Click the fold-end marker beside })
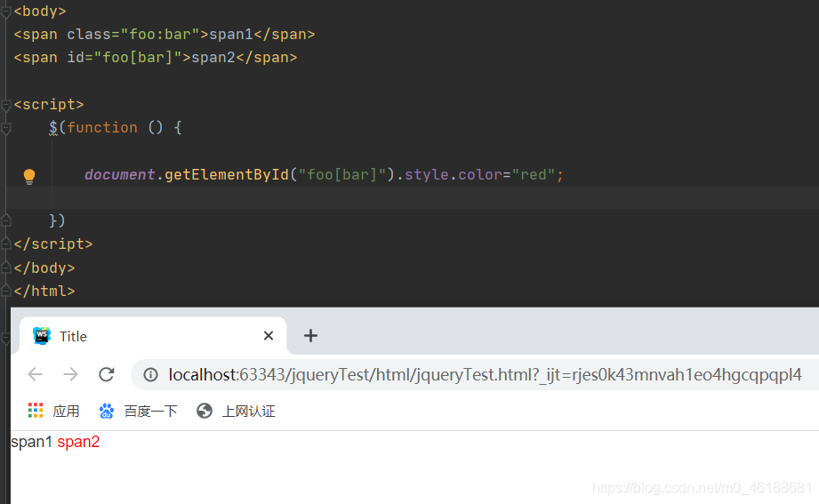 (x=5, y=220)
